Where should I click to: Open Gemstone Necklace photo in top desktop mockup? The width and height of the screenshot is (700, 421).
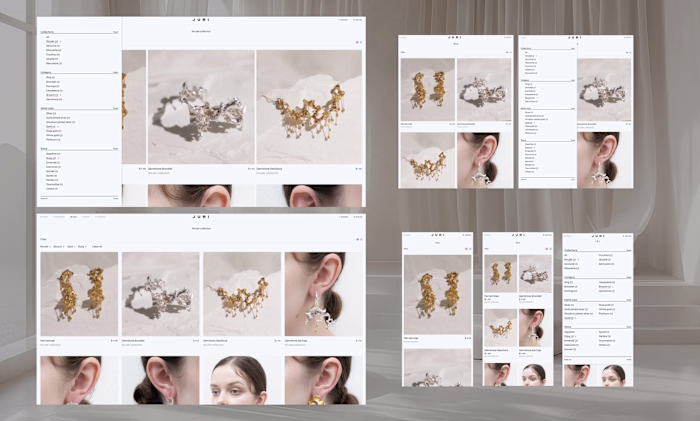point(309,107)
